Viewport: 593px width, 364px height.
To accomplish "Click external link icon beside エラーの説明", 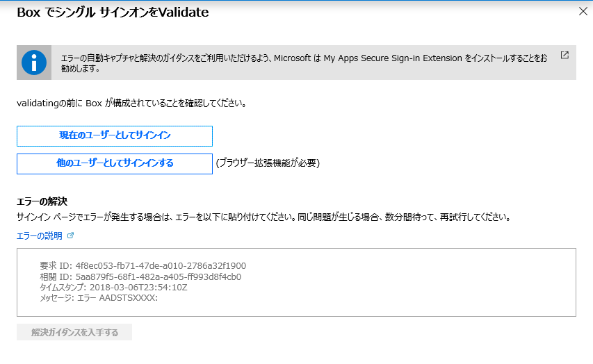I will pyautogui.click(x=70, y=235).
